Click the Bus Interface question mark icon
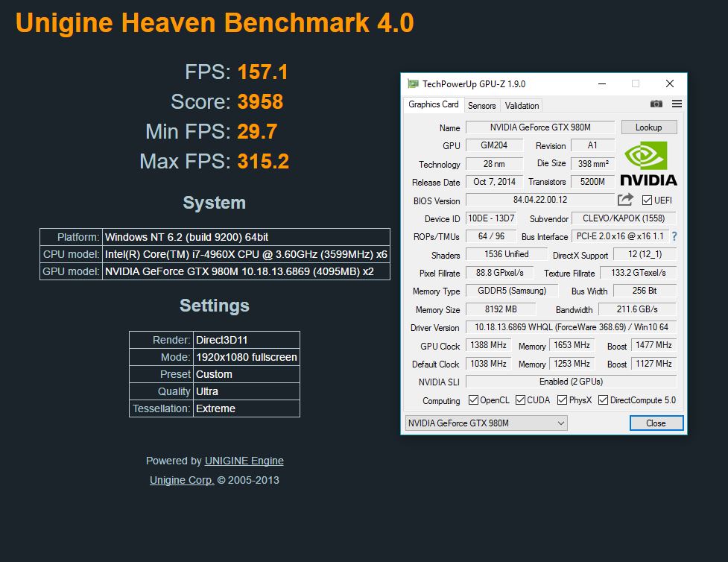This screenshot has height=562, width=728. (x=674, y=236)
